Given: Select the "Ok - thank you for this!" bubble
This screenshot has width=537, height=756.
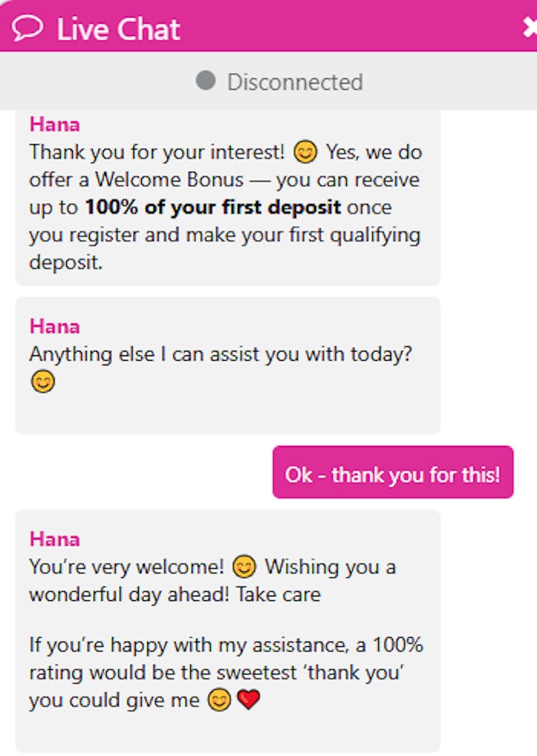Looking at the screenshot, I should [x=393, y=474].
